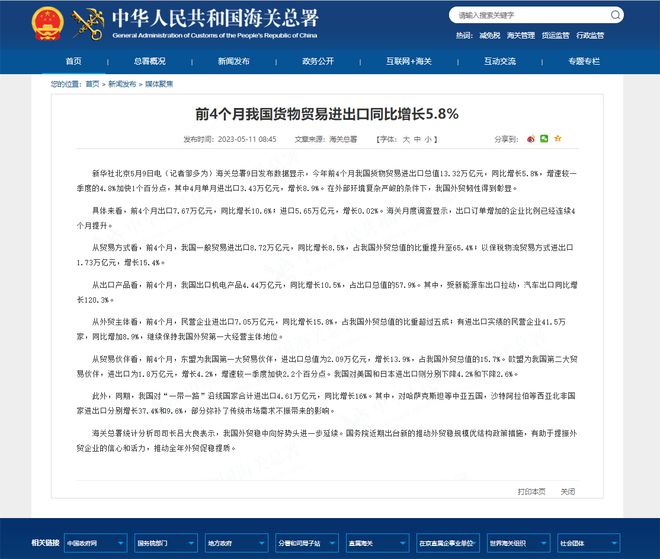Share article via WeChat icon
The height and width of the screenshot is (559, 660).
click(544, 138)
